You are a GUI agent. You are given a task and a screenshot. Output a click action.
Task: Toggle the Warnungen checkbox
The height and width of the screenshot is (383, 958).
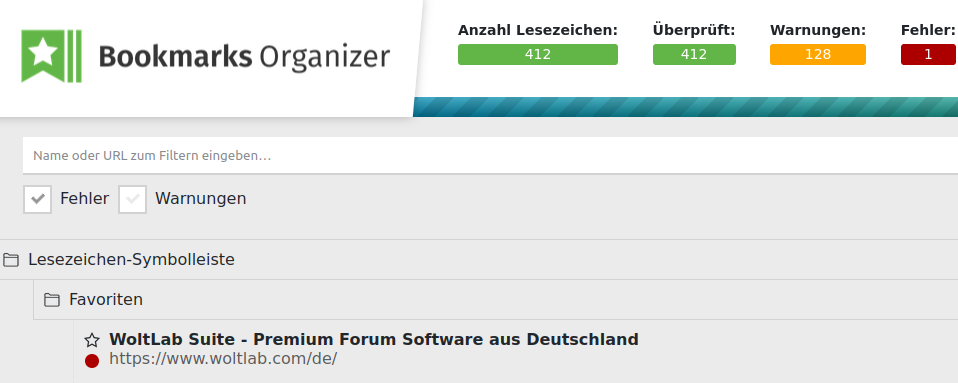coord(133,199)
